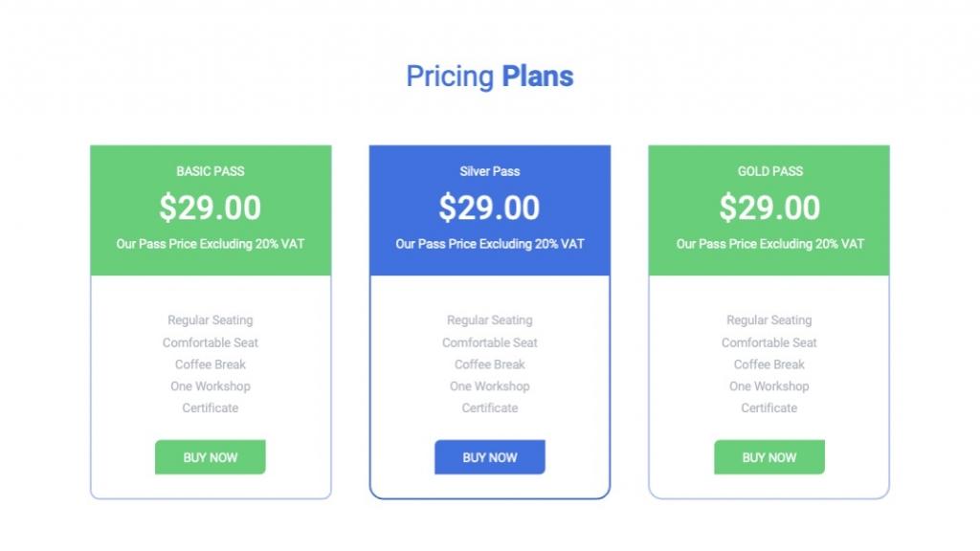Click the Basic Pass $29.00 price
This screenshot has width=980, height=551.
pos(211,208)
